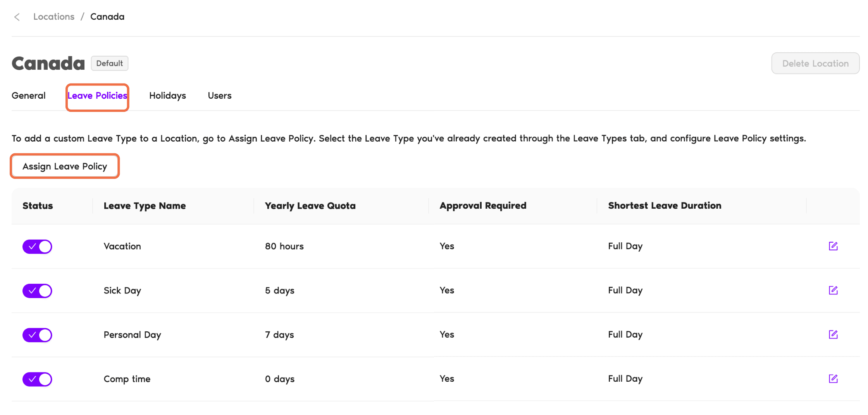Click the 80 hours quota value

[284, 246]
